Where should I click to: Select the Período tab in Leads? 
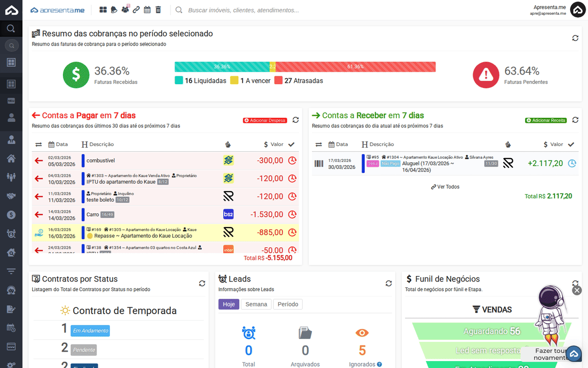tap(288, 304)
